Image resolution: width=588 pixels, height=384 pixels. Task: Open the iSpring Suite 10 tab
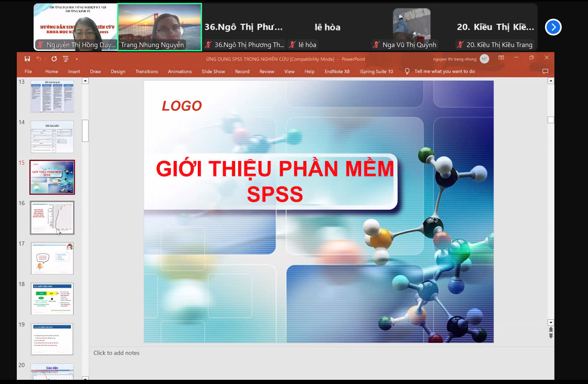click(376, 71)
